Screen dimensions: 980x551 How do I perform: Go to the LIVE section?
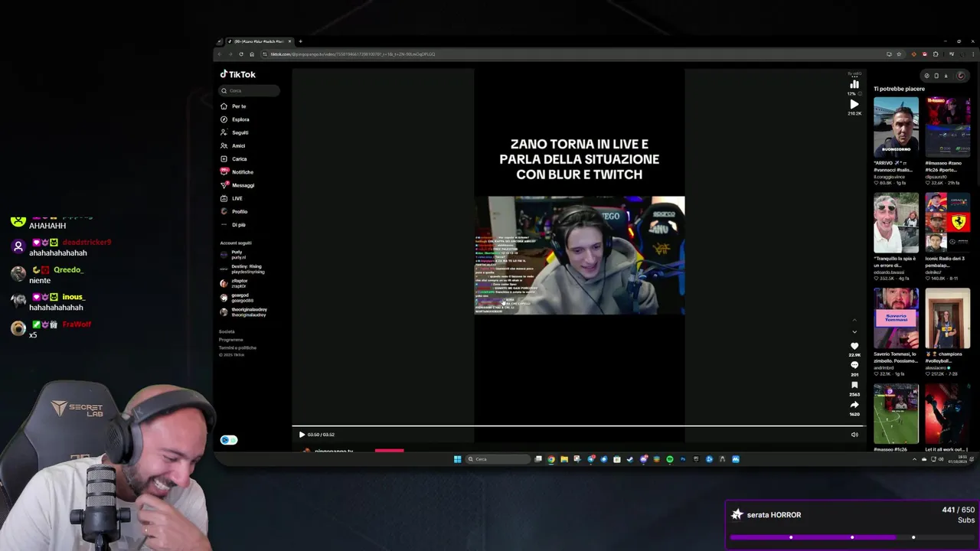[231, 198]
